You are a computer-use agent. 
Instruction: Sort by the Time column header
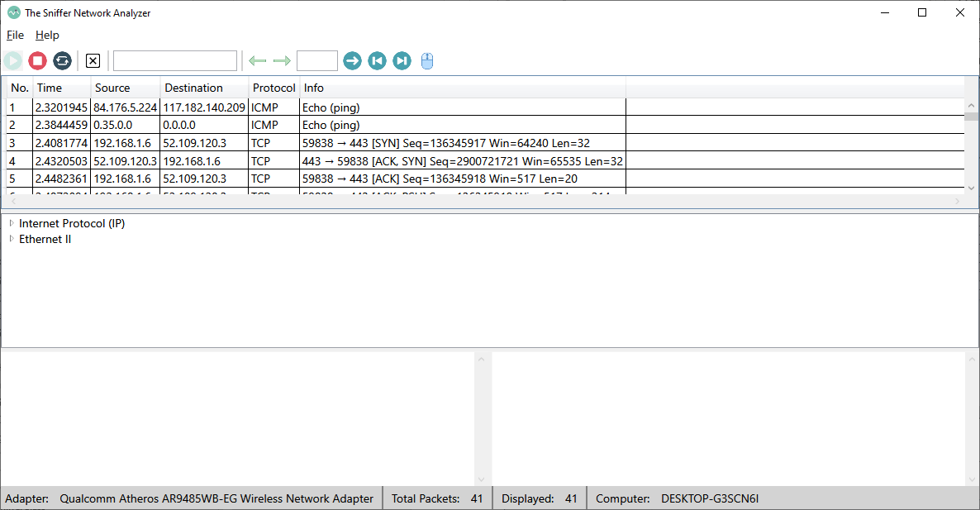[x=62, y=88]
